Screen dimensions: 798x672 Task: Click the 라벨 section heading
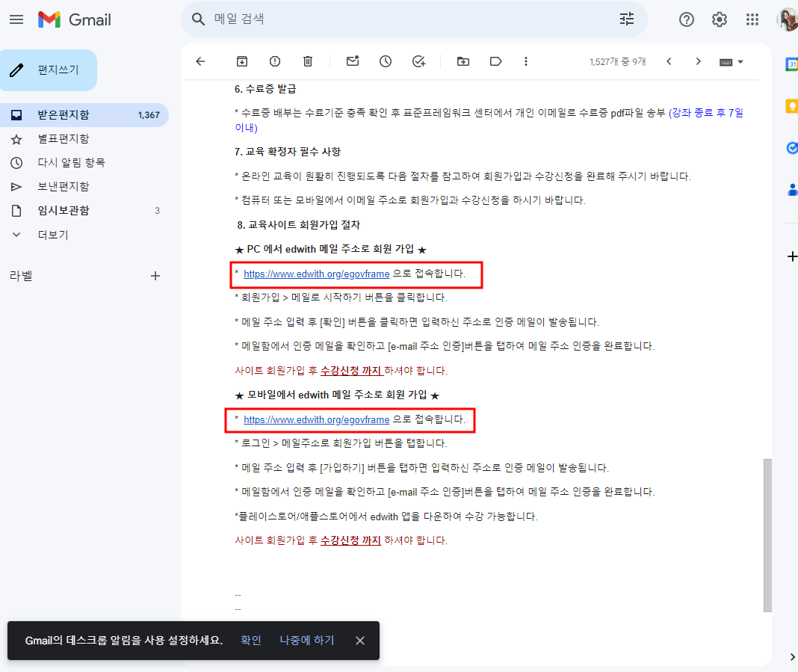(21, 276)
